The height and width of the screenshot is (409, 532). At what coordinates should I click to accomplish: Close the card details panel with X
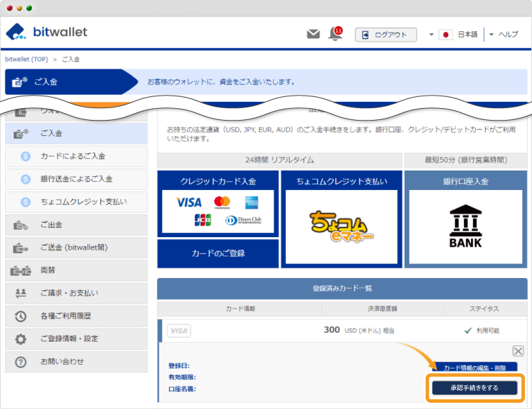click(x=518, y=351)
